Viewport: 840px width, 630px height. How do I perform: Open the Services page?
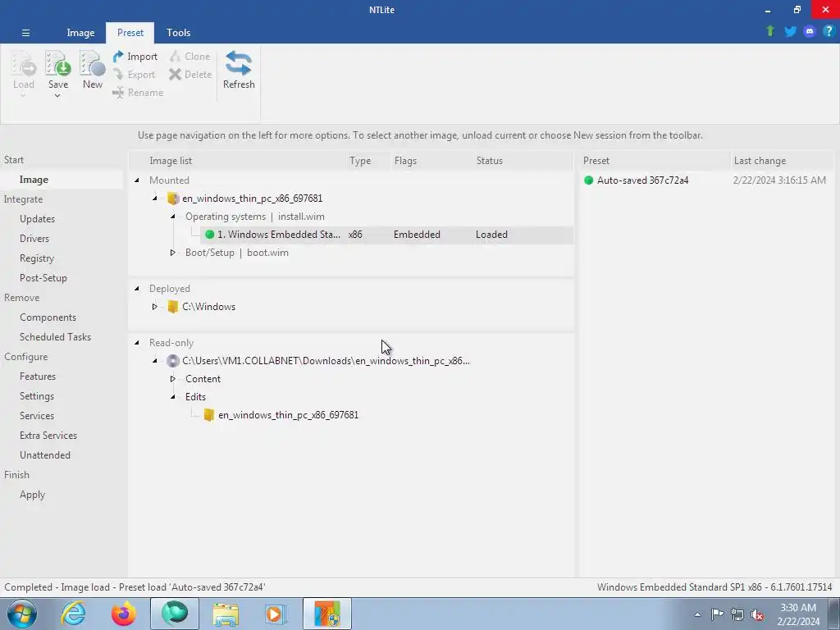(x=36, y=416)
